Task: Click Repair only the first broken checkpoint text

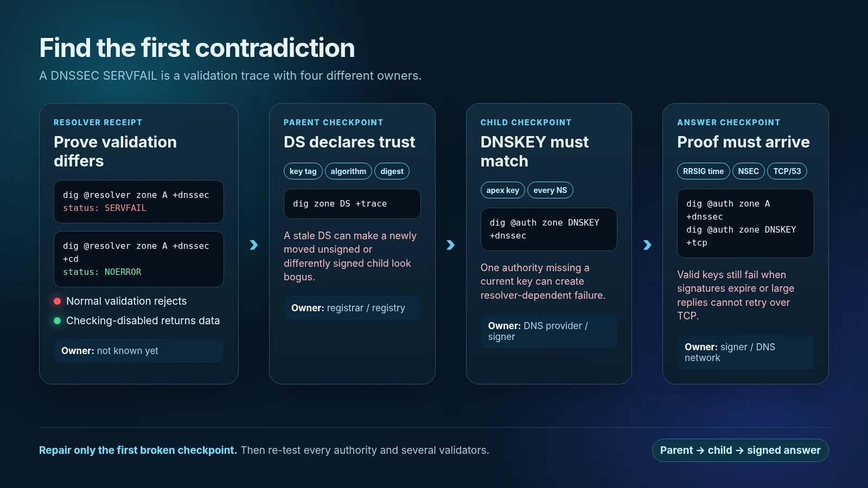Action: pos(138,450)
